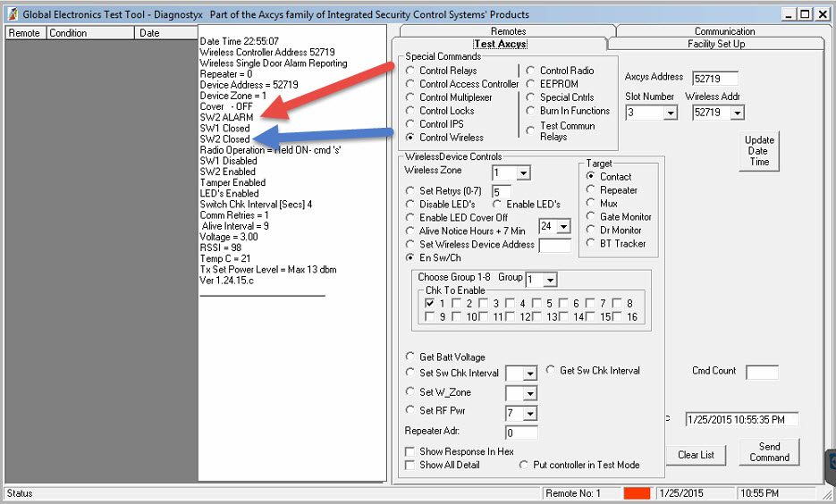The image size is (836, 504).
Task: Click the Update Date Time button
Action: [x=759, y=151]
